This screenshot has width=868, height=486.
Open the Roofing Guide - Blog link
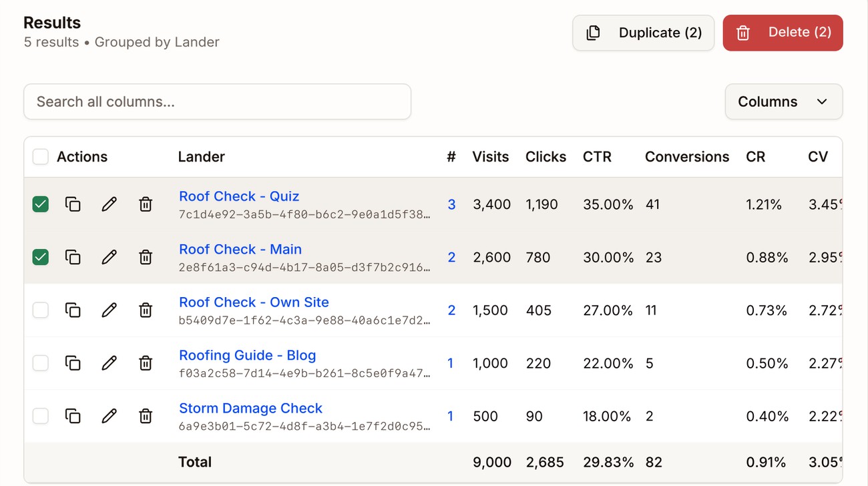248,355
